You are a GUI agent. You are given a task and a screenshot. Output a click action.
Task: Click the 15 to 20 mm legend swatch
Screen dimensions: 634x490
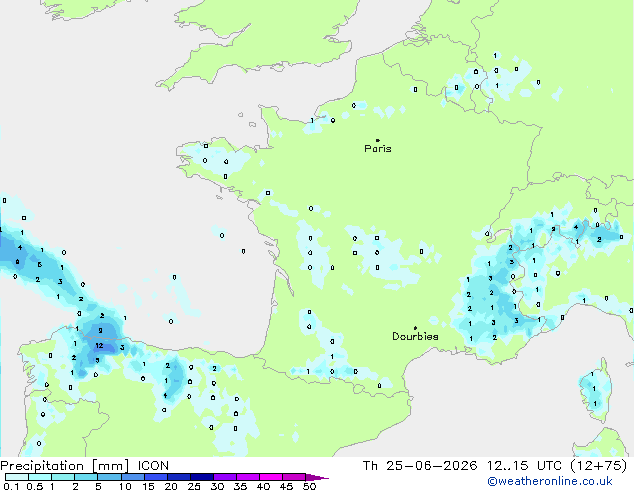155,477
